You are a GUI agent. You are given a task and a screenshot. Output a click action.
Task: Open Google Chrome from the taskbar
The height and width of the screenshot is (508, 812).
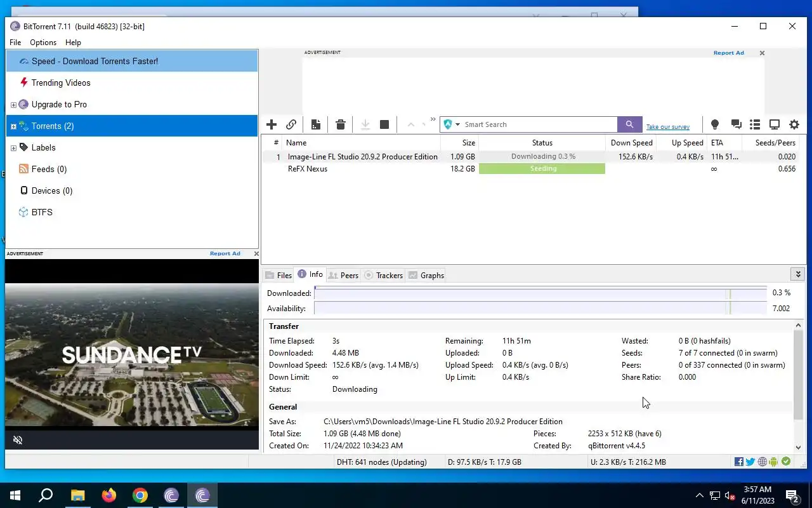pyautogui.click(x=140, y=495)
